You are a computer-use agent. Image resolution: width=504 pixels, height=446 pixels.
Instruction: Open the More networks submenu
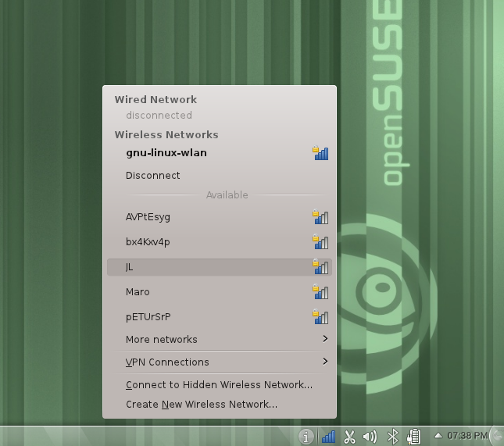220,339
